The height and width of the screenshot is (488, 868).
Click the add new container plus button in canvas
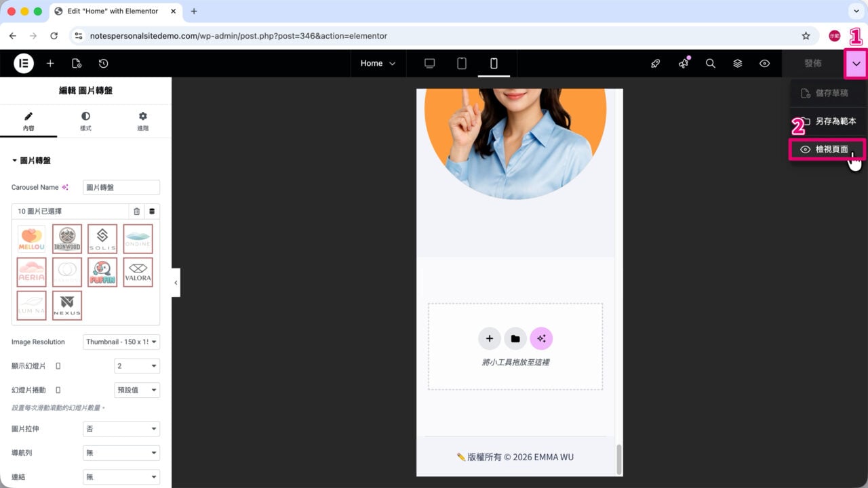pyautogui.click(x=489, y=338)
